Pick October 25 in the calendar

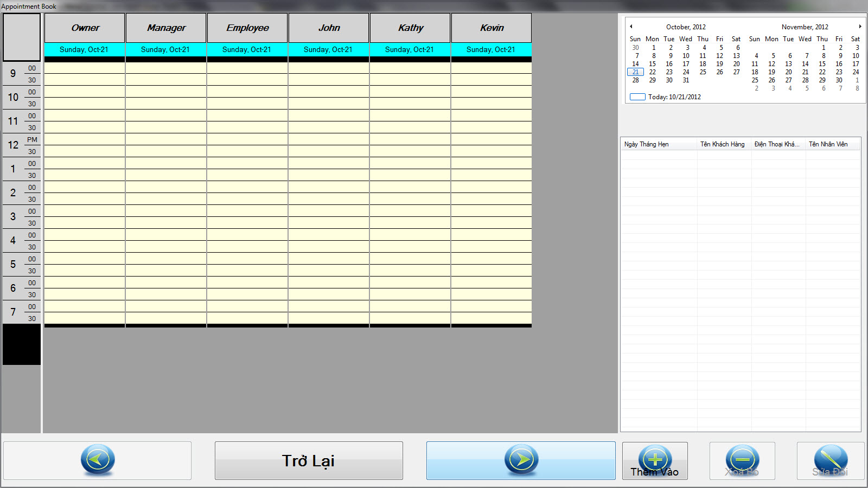(703, 72)
